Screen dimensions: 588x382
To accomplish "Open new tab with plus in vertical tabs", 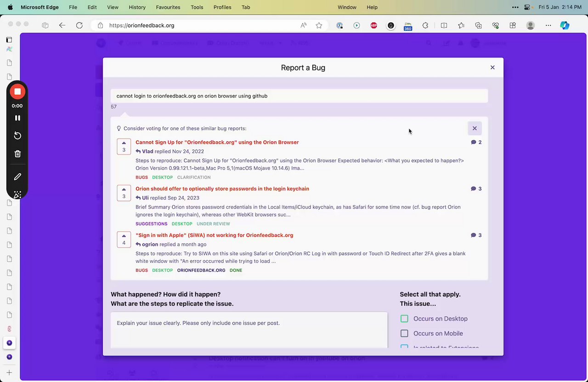I will (x=9, y=373).
